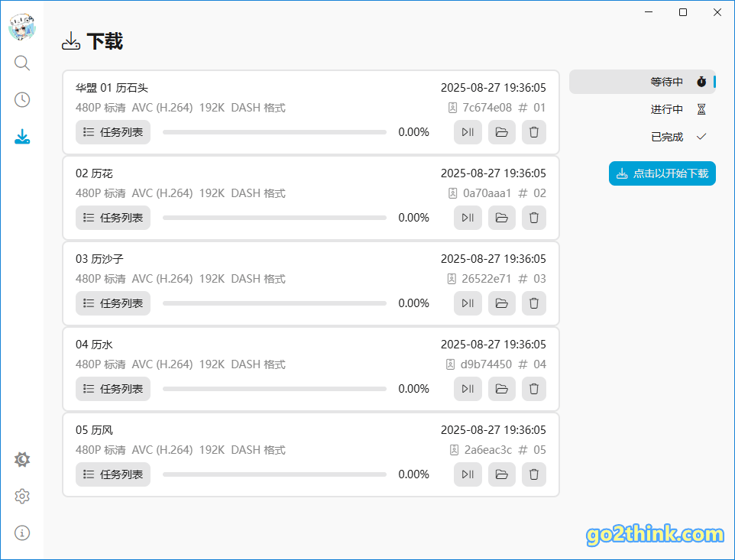The image size is (735, 560).
Task: Click index # 03 label
Action: pyautogui.click(x=532, y=279)
